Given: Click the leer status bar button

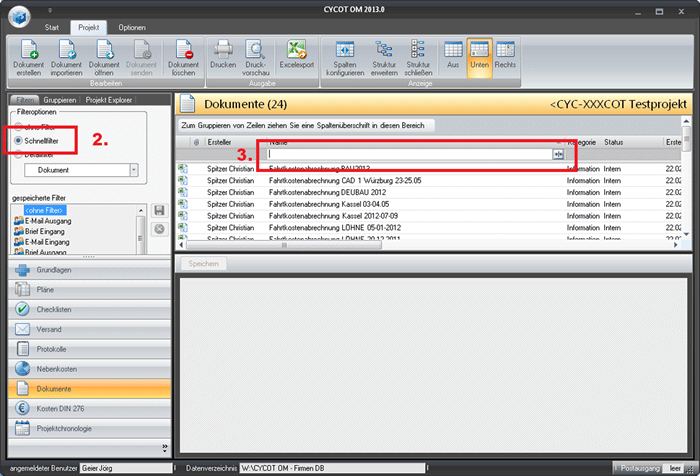Looking at the screenshot, I should 675,468.
